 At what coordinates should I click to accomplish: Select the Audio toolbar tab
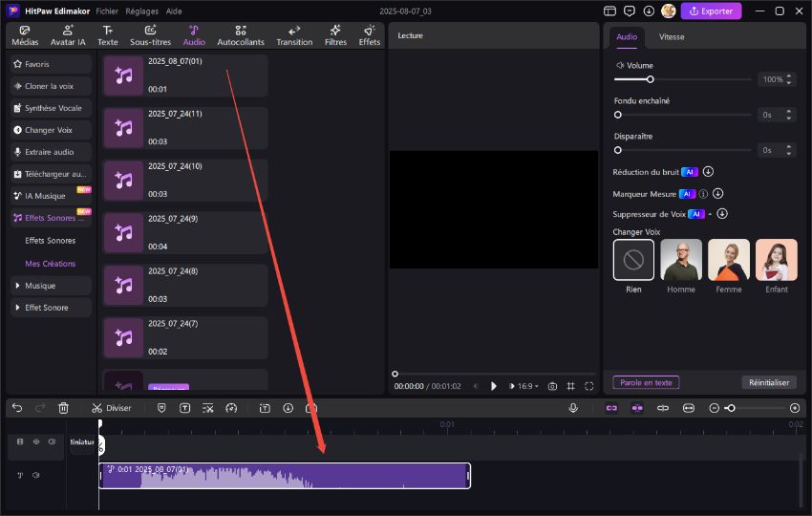click(x=194, y=35)
